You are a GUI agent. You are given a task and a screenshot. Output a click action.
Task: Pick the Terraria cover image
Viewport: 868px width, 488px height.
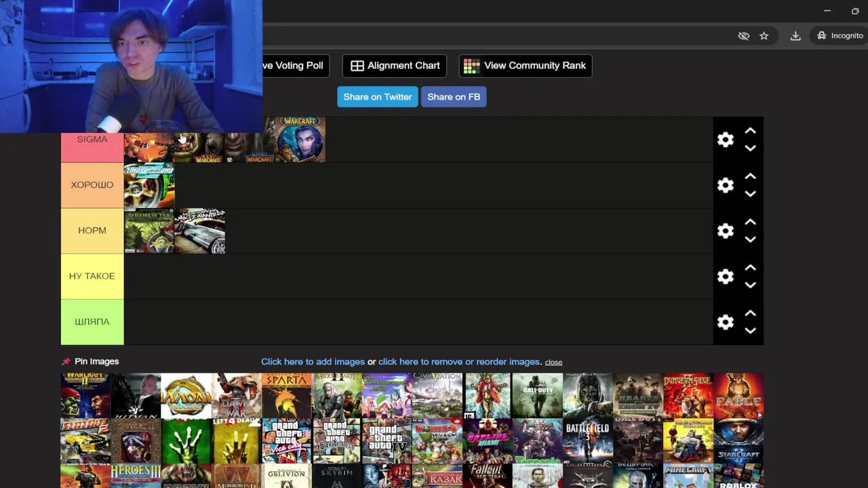pyautogui.click(x=537, y=441)
